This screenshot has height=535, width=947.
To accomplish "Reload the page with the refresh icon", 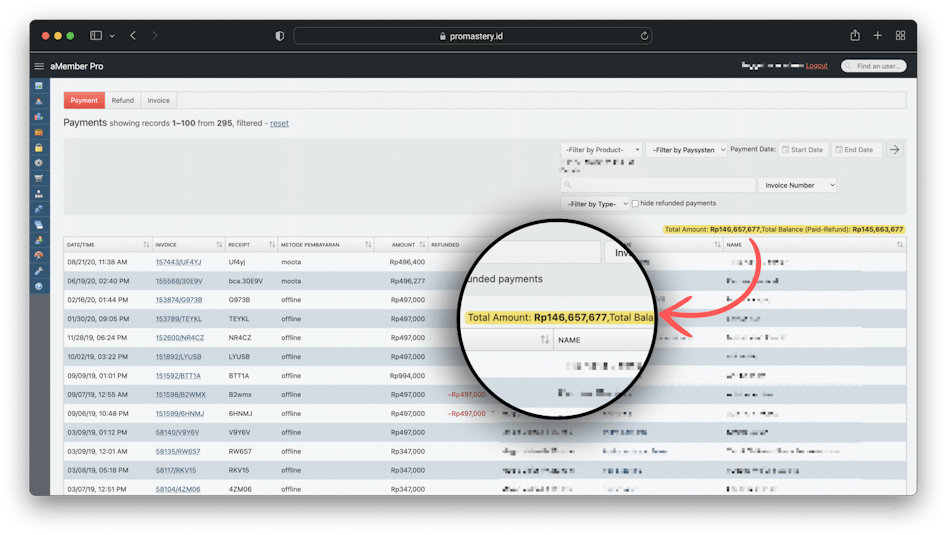I will coord(645,36).
